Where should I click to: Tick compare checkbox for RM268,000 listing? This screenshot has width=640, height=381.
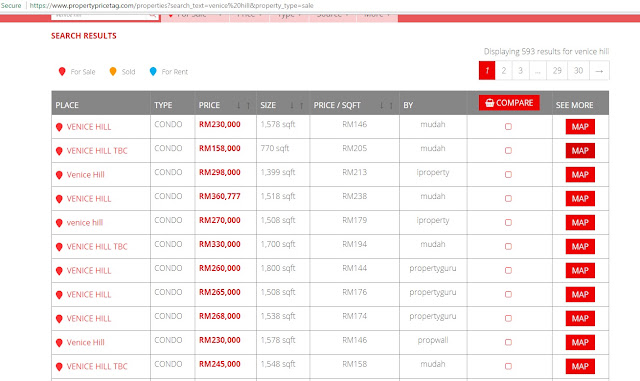click(508, 319)
